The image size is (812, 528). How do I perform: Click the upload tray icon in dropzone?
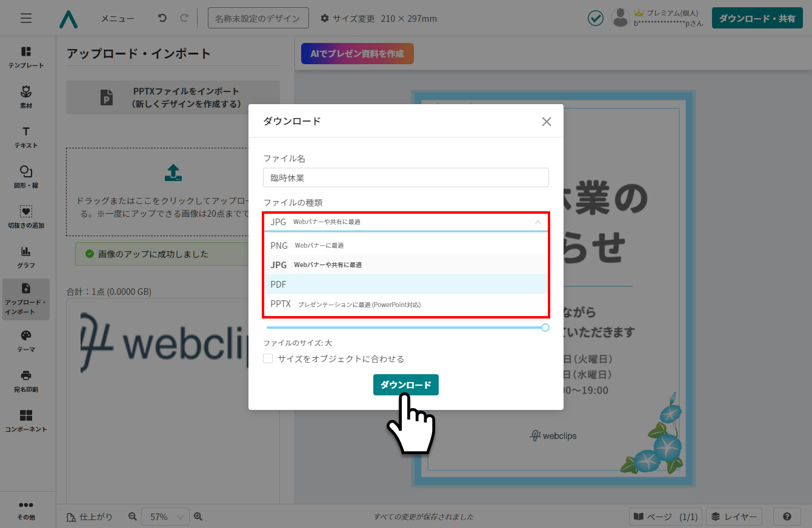pyautogui.click(x=173, y=173)
